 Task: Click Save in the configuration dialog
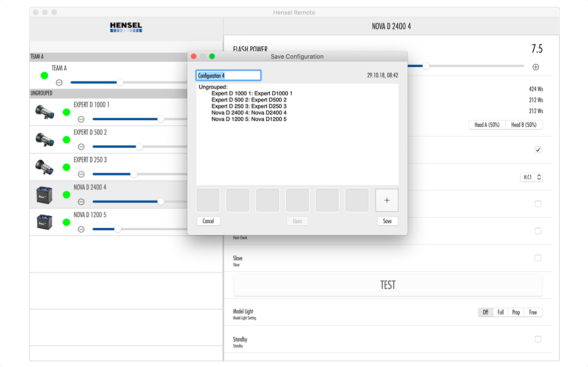coord(387,221)
